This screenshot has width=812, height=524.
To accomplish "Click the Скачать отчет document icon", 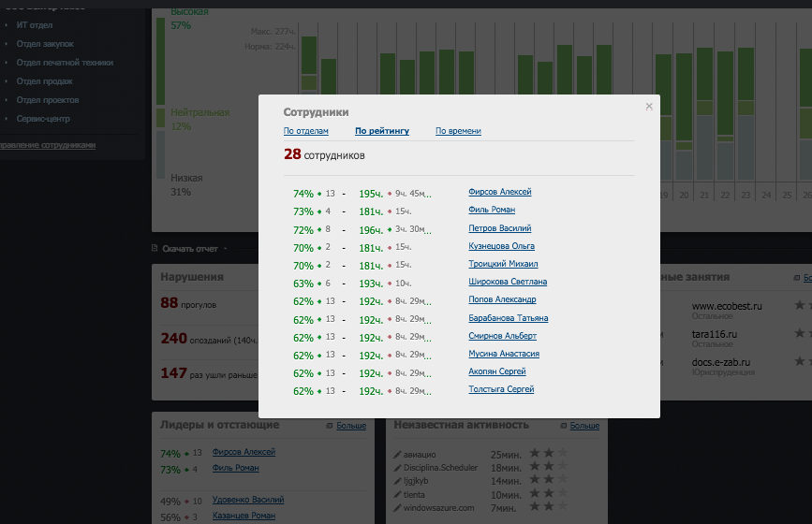I will click(x=155, y=248).
